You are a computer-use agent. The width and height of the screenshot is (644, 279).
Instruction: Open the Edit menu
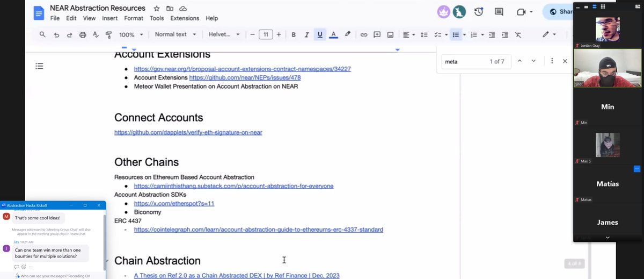coord(71,18)
